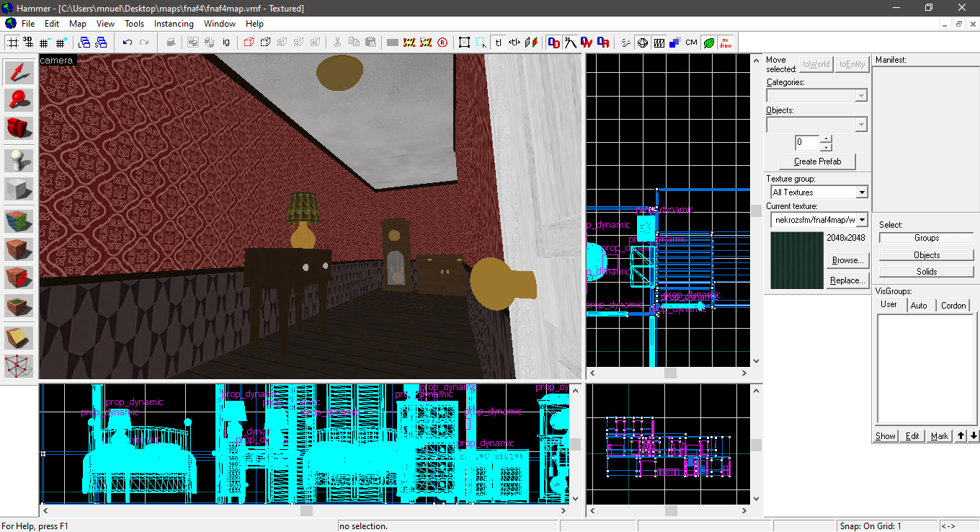
Task: Click the Carve with selected objects icon
Action: tap(171, 43)
